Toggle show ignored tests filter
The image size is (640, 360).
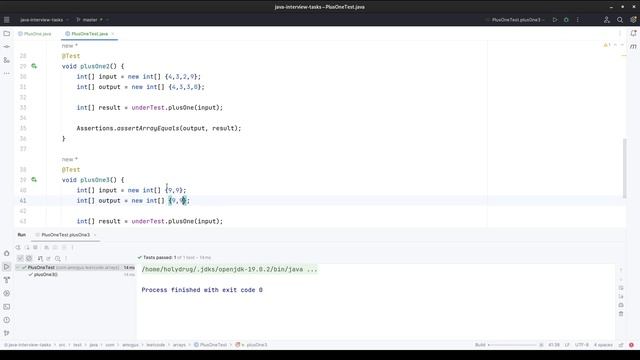pos(29,258)
